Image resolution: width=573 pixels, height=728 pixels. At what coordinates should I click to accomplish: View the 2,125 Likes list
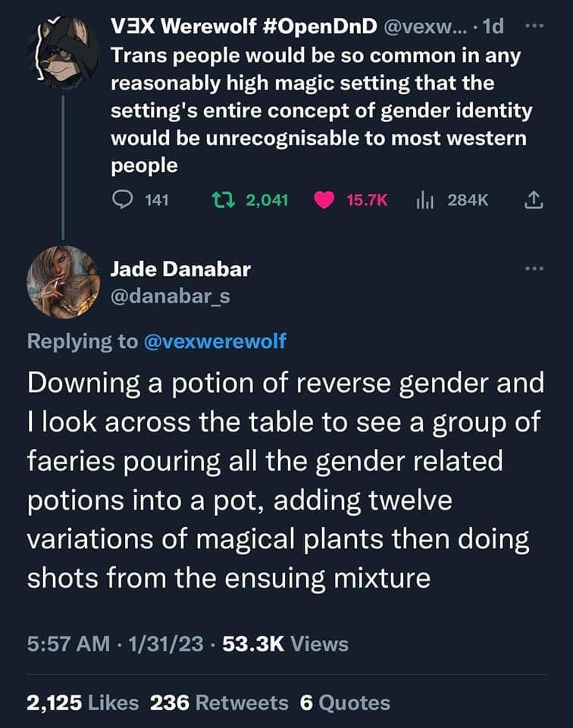[x=82, y=702]
